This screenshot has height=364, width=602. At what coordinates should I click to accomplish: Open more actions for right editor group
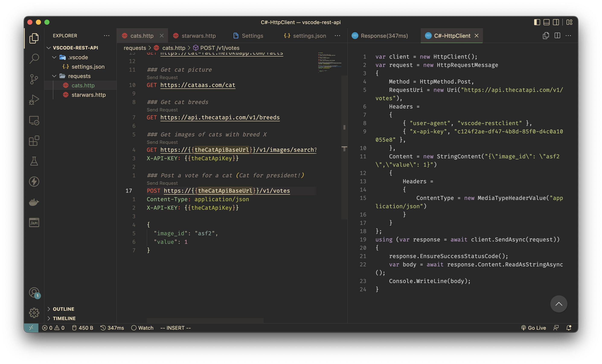click(569, 36)
